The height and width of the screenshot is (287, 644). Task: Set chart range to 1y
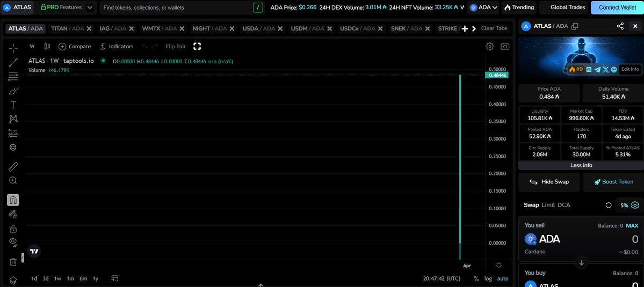click(95, 278)
